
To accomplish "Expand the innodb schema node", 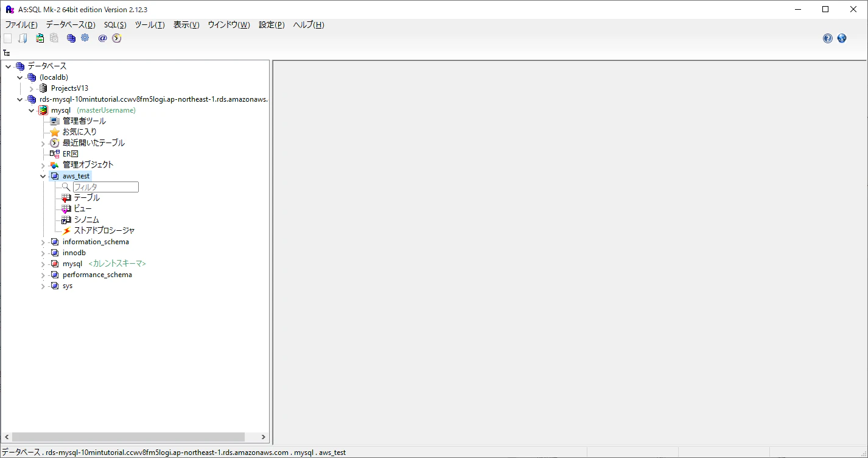I will click(x=43, y=253).
